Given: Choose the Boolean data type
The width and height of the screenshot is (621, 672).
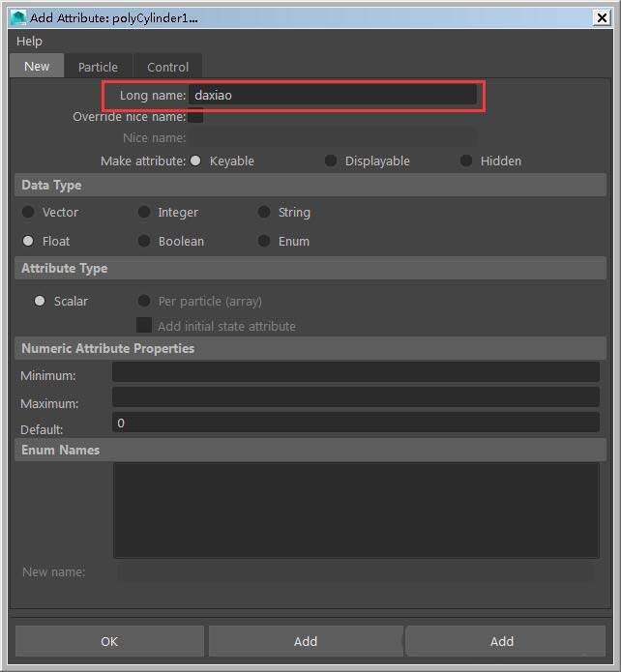Looking at the screenshot, I should 144,241.
